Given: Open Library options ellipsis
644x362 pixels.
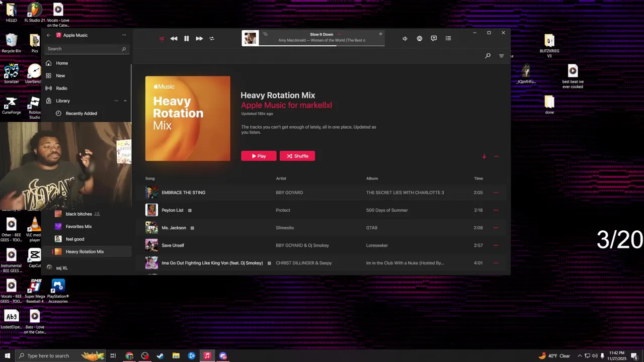Looking at the screenshot, I should click(116, 101).
